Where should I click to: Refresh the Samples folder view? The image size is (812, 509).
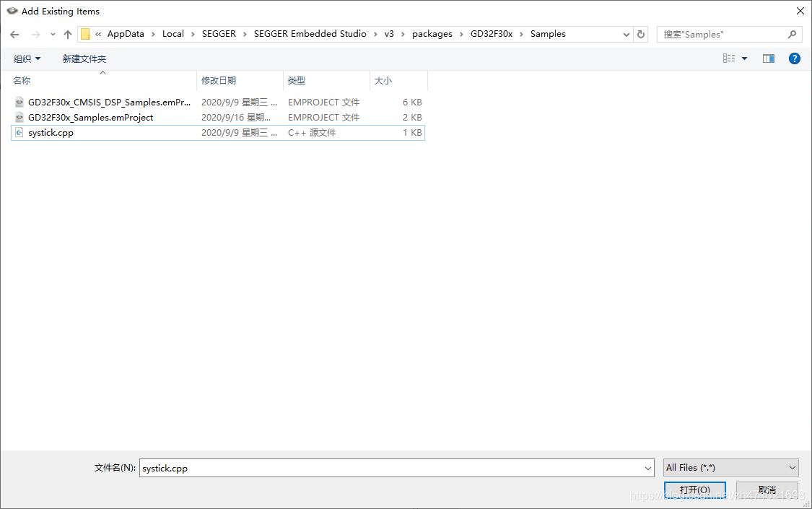pyautogui.click(x=641, y=34)
